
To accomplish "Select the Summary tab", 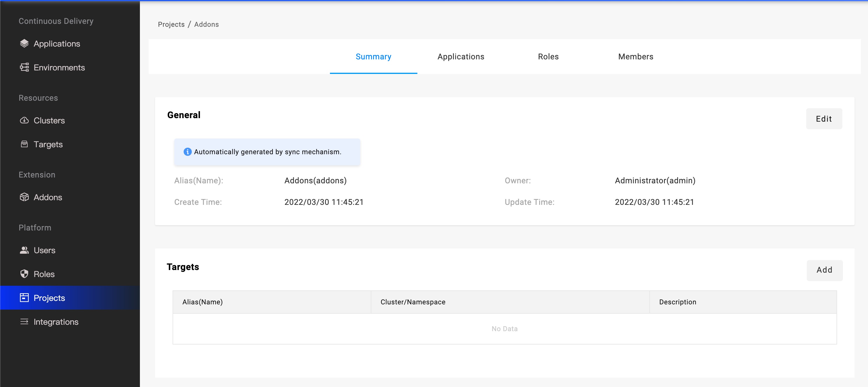I will [x=373, y=56].
